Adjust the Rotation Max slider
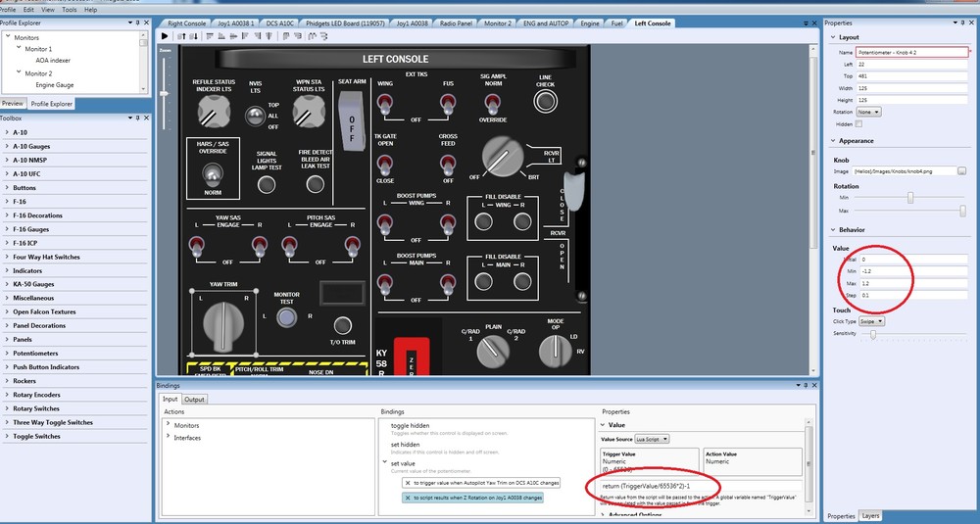Screen dimensions: 980x524 (962, 211)
